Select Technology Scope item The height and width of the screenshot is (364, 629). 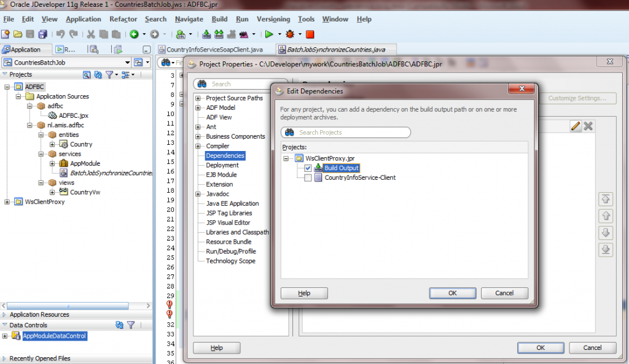(x=231, y=261)
